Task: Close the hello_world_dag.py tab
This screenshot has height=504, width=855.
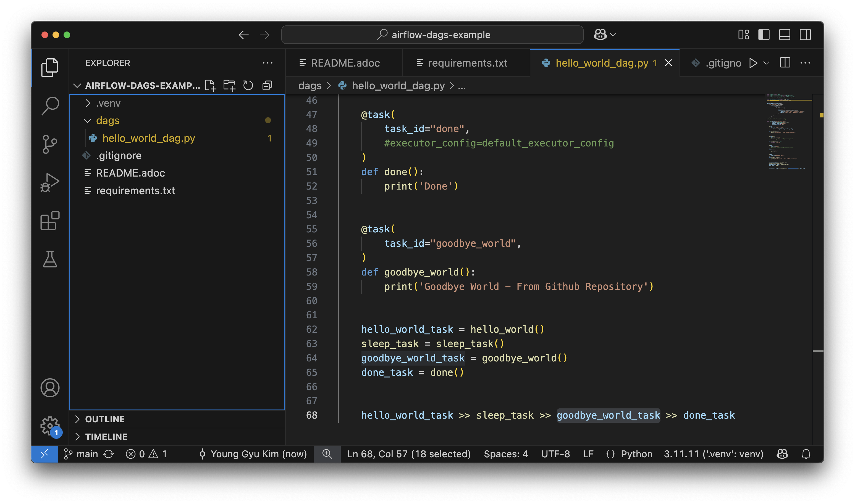Action: click(x=668, y=63)
